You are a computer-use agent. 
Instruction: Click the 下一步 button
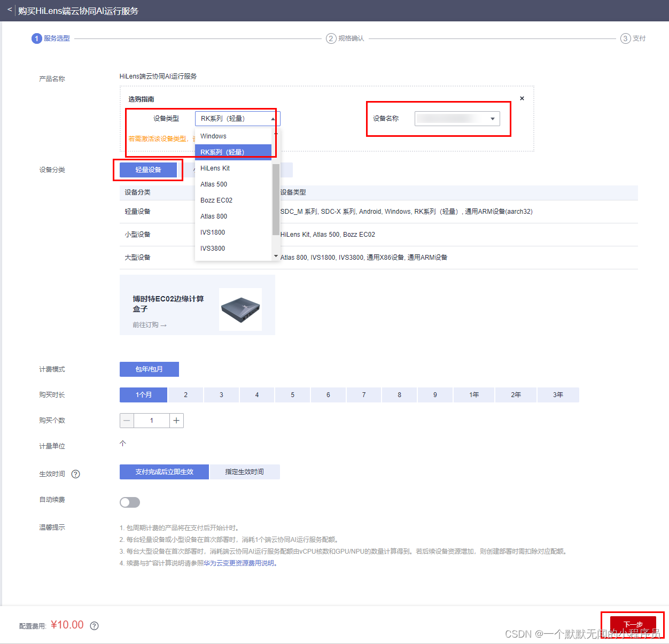[x=633, y=624]
